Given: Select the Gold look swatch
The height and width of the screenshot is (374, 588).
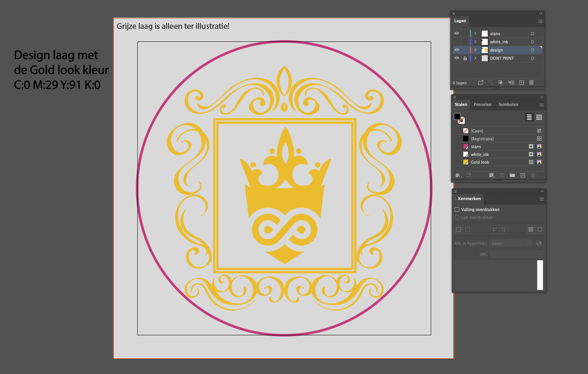Looking at the screenshot, I should click(x=480, y=162).
